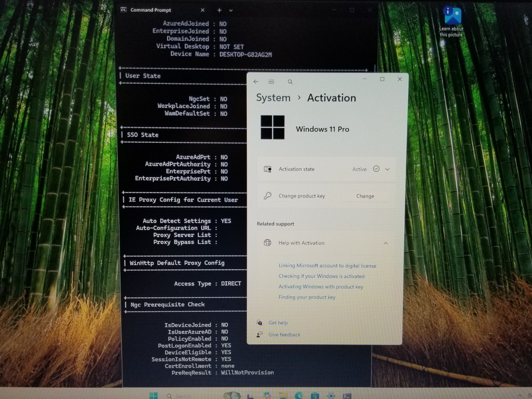The height and width of the screenshot is (399, 532).
Task: Click the Give feedback icon
Action: 260,334
